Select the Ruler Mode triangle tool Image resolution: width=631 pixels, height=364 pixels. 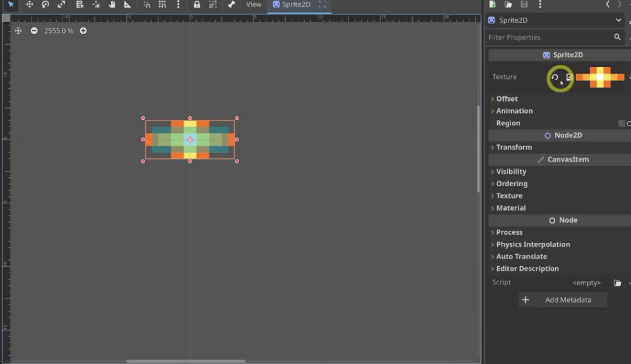127,4
